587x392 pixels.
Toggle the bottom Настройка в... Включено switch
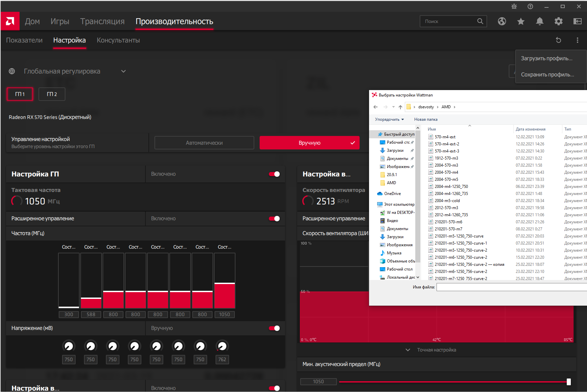274,388
